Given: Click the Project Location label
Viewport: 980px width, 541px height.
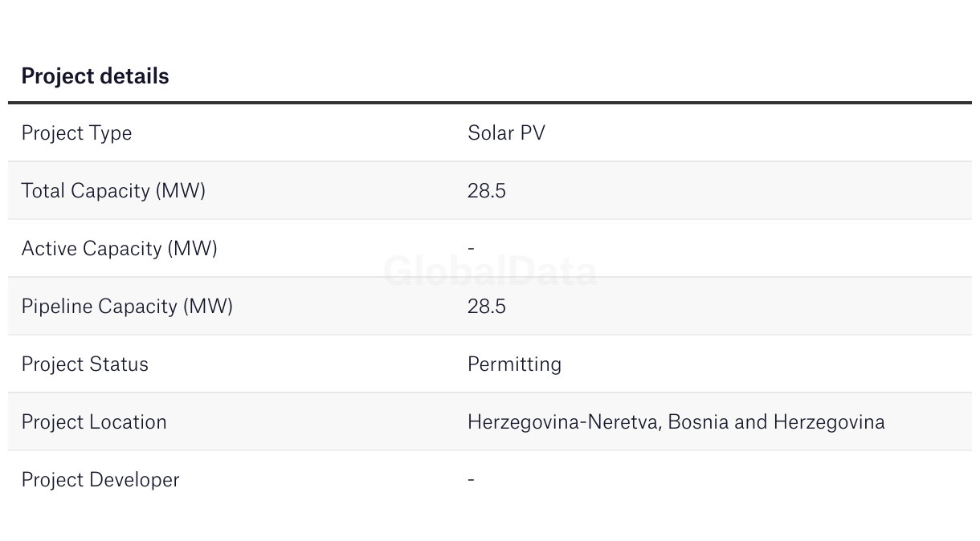Looking at the screenshot, I should (94, 422).
